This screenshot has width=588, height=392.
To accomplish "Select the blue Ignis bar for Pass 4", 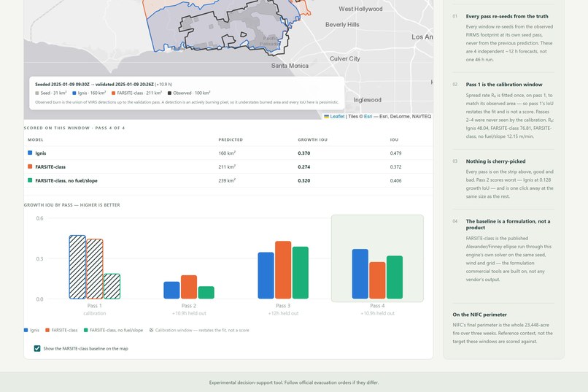I will (x=360, y=274).
